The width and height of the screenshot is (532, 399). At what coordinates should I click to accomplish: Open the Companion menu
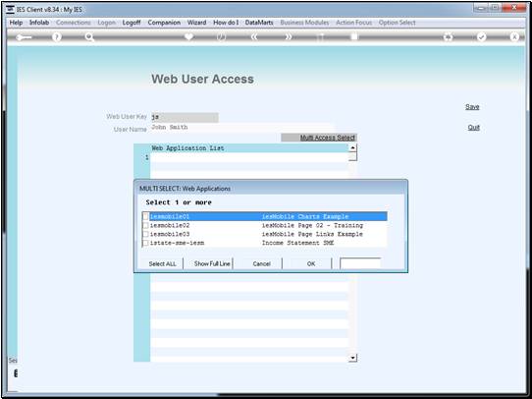click(x=164, y=23)
